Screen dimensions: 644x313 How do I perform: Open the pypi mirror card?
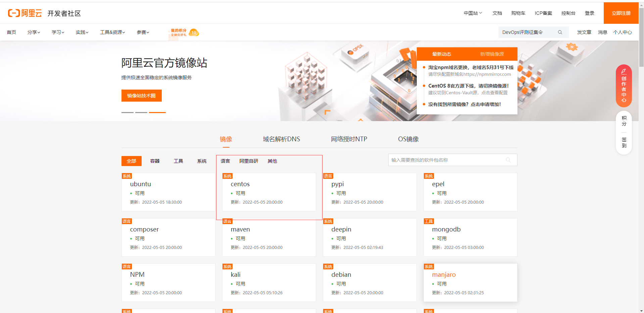coord(370,192)
